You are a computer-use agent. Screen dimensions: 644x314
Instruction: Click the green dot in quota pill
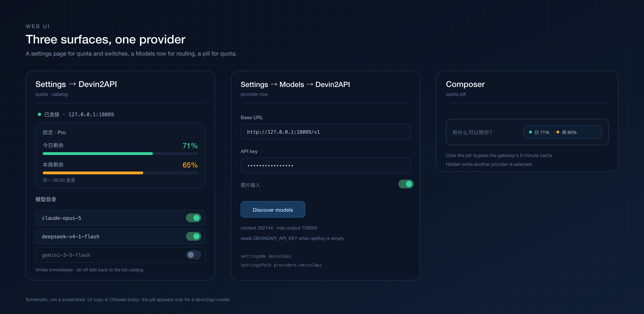530,132
